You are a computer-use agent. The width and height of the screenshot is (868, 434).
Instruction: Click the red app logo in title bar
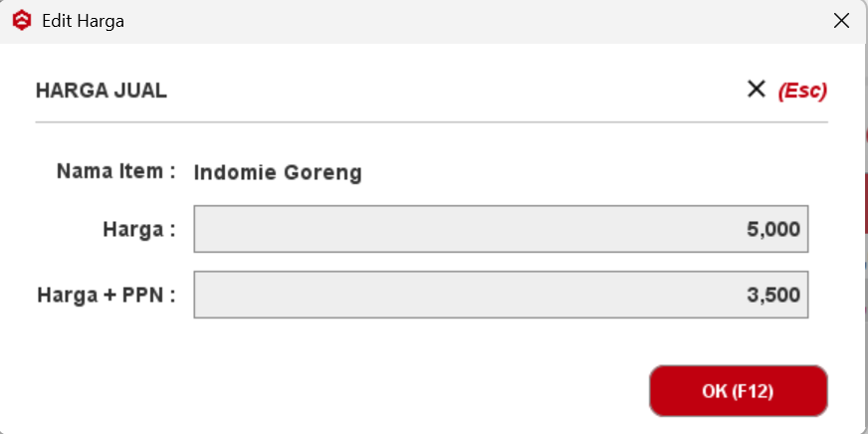click(21, 21)
